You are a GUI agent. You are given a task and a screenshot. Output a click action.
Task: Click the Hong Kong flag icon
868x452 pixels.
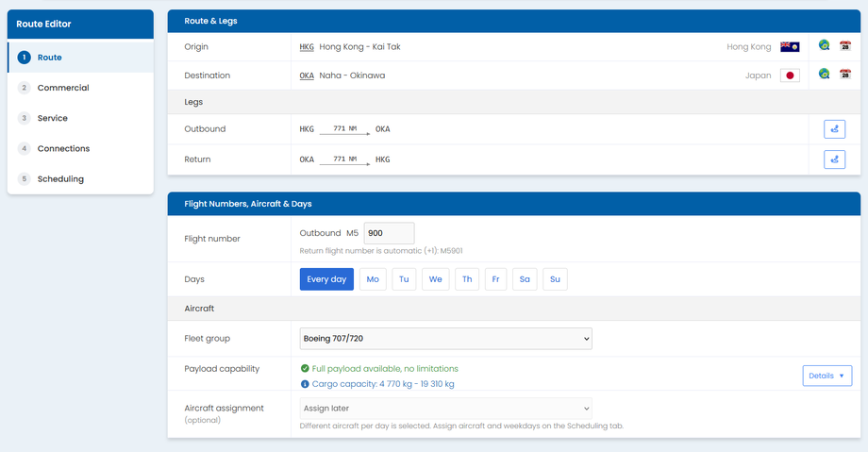coord(790,47)
